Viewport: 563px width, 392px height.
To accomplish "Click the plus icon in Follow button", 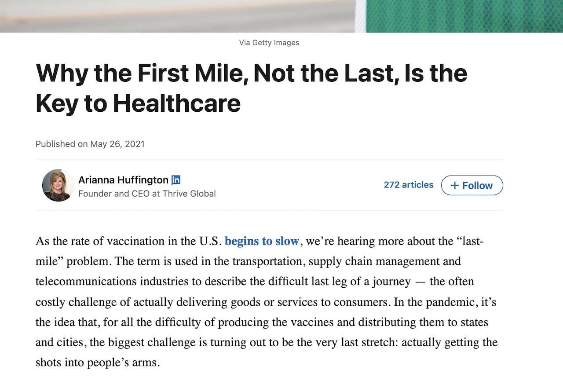I will pyautogui.click(x=455, y=186).
